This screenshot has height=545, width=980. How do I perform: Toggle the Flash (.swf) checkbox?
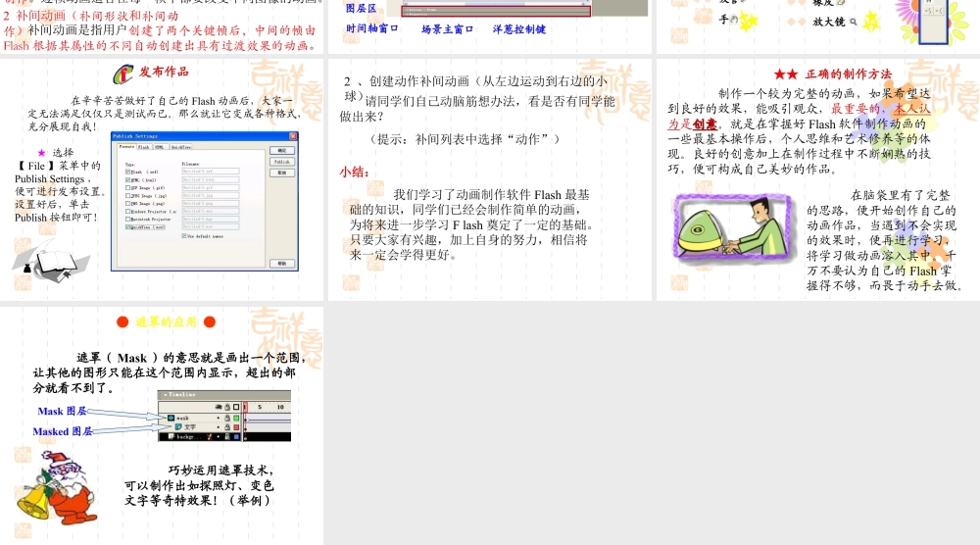(128, 172)
